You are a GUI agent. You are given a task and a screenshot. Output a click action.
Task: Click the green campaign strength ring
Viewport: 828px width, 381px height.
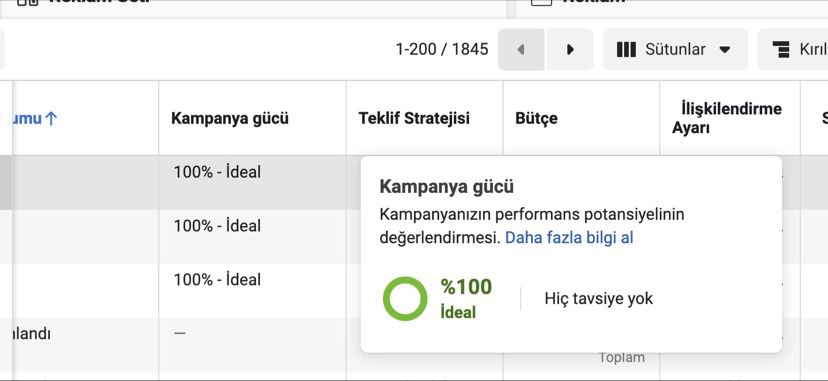point(405,299)
